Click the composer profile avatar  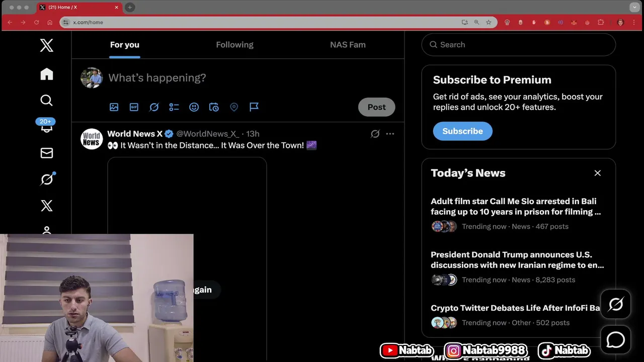tap(92, 78)
